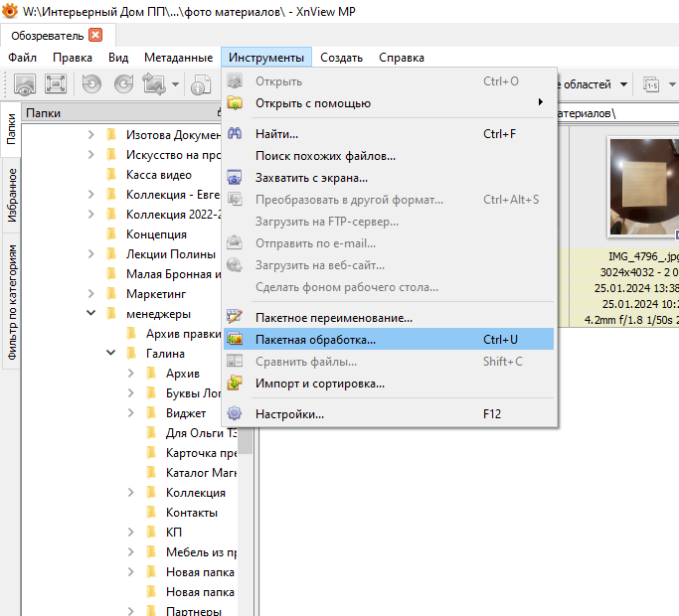Click the icon beside Пакетное переименование
679x616 pixels.
pyautogui.click(x=235, y=318)
